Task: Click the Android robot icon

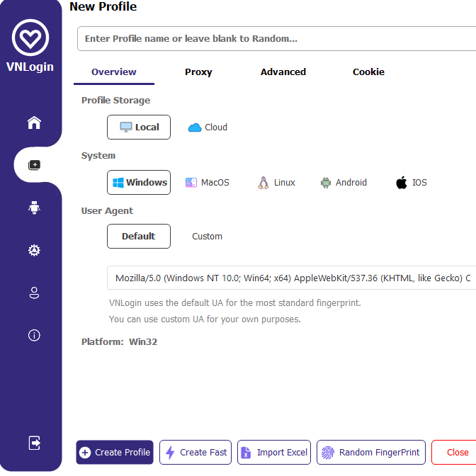Action: (x=326, y=183)
